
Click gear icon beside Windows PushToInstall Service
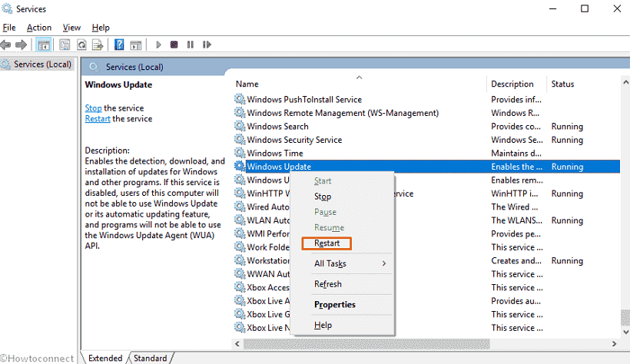click(x=240, y=99)
